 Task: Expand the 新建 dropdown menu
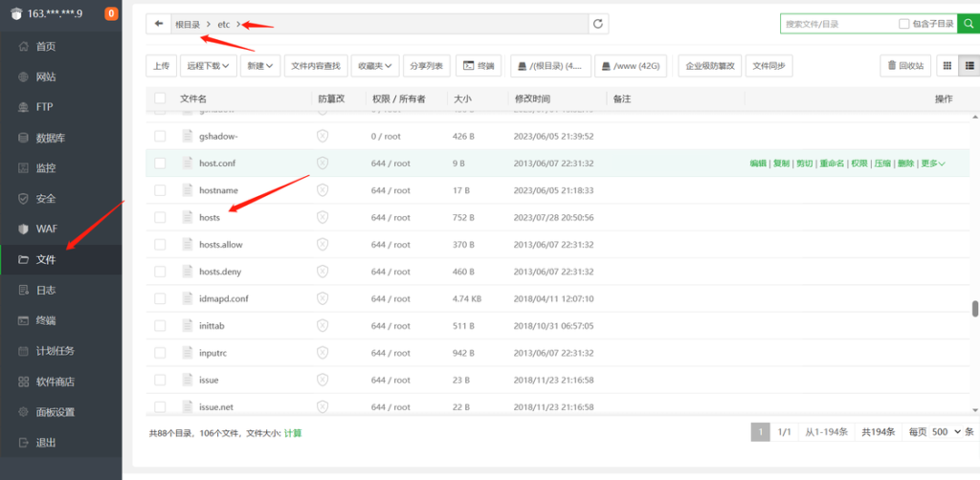pyautogui.click(x=261, y=66)
